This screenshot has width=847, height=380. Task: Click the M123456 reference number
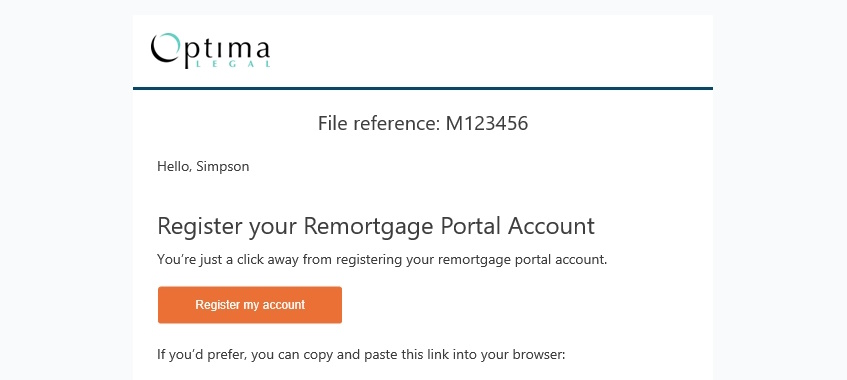click(487, 124)
